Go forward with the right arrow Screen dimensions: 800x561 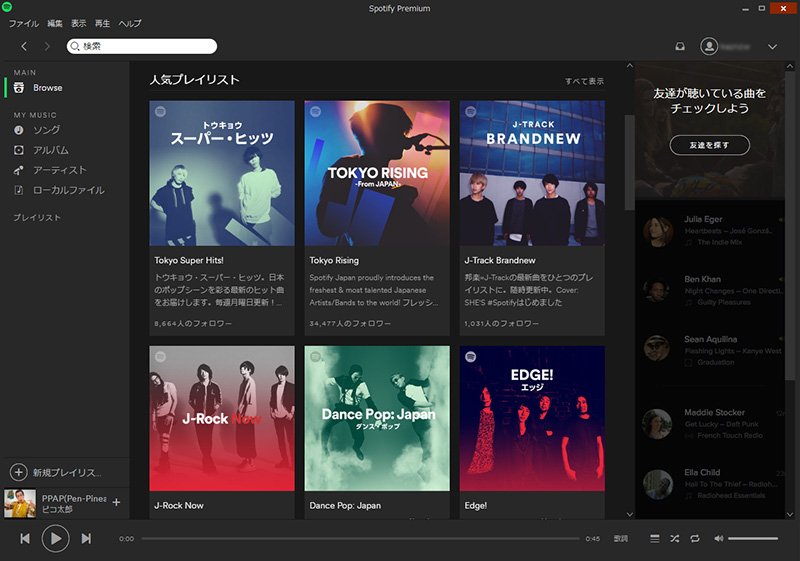tap(47, 46)
